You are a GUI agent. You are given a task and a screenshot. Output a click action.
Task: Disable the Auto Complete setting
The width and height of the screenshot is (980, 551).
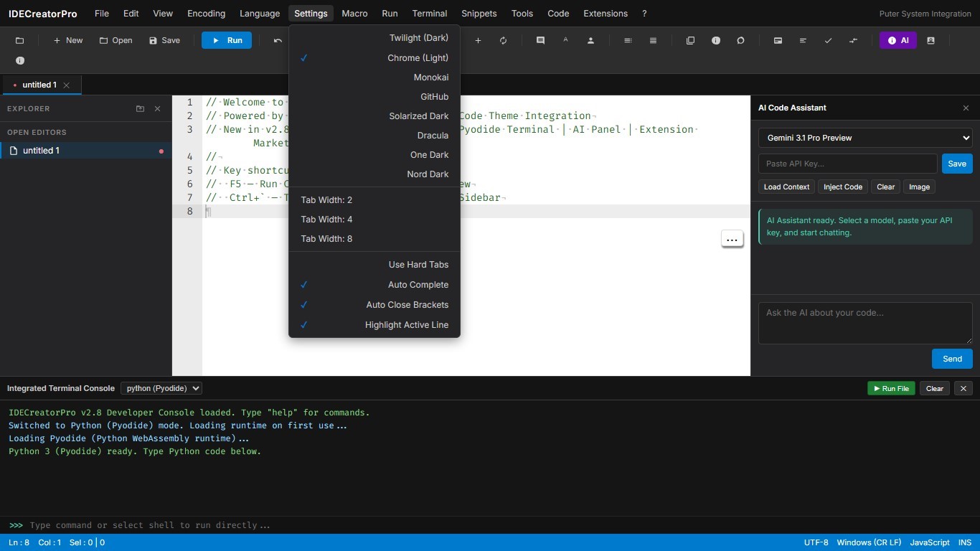[374, 285]
